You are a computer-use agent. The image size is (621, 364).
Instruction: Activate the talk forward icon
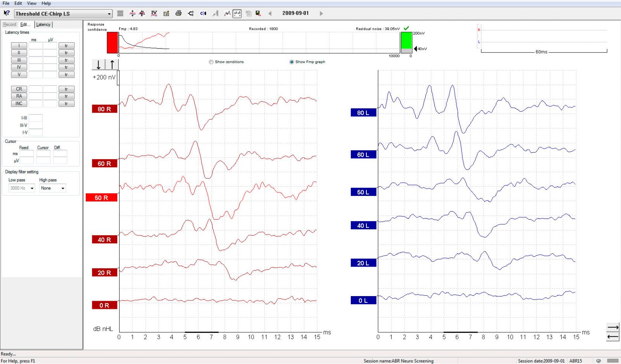[203, 13]
